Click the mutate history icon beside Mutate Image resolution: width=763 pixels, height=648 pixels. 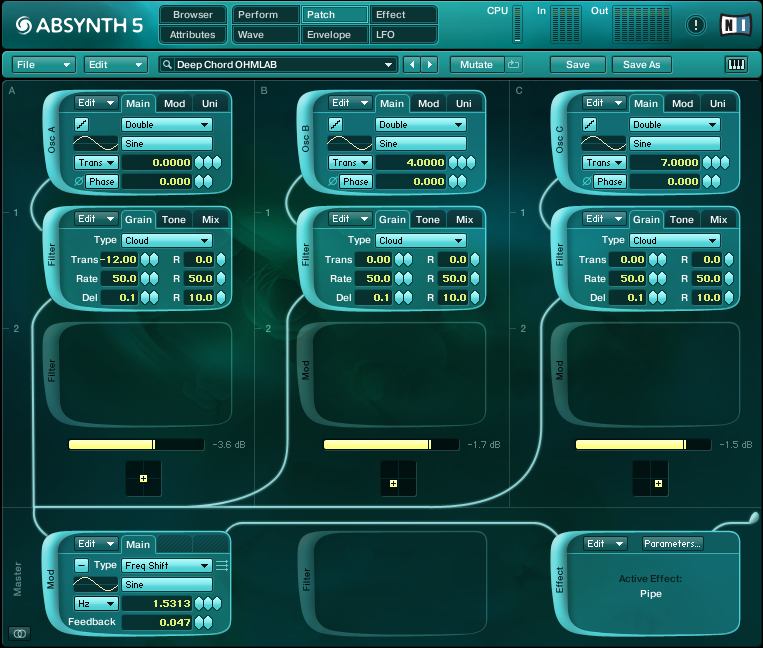pyautogui.click(x=513, y=64)
